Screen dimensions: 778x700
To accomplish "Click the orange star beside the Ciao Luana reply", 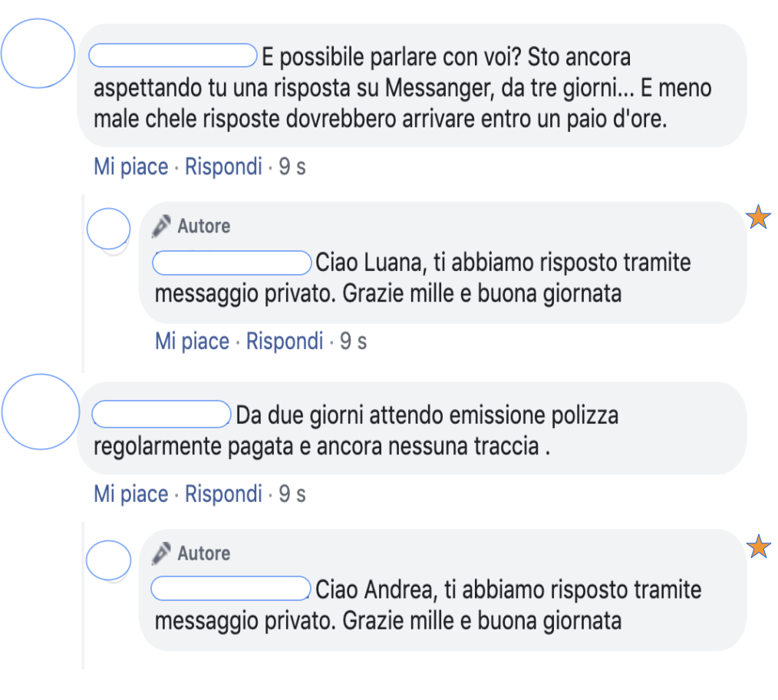I will 759,217.
